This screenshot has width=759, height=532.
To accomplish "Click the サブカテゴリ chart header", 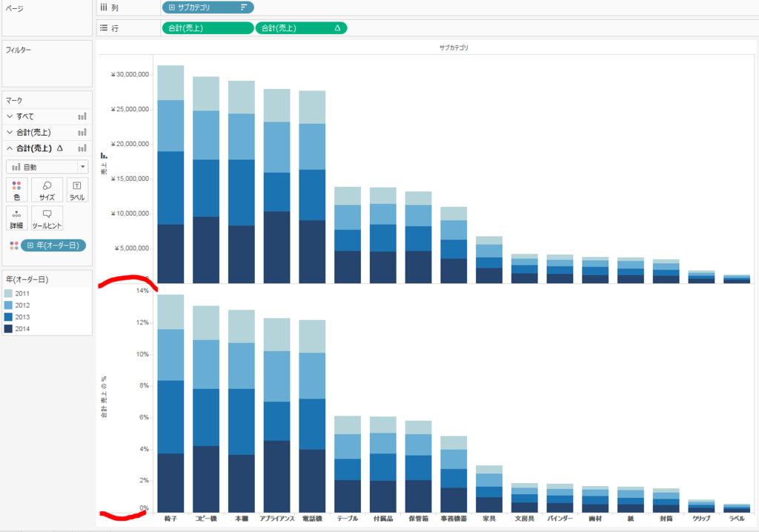I will coord(454,47).
